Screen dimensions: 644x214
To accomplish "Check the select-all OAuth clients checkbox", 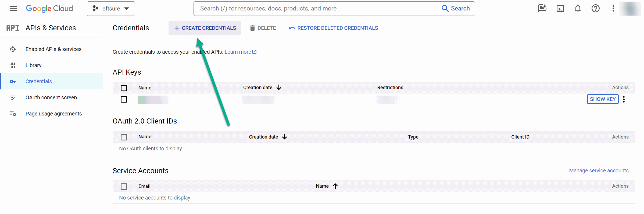I will [x=124, y=137].
